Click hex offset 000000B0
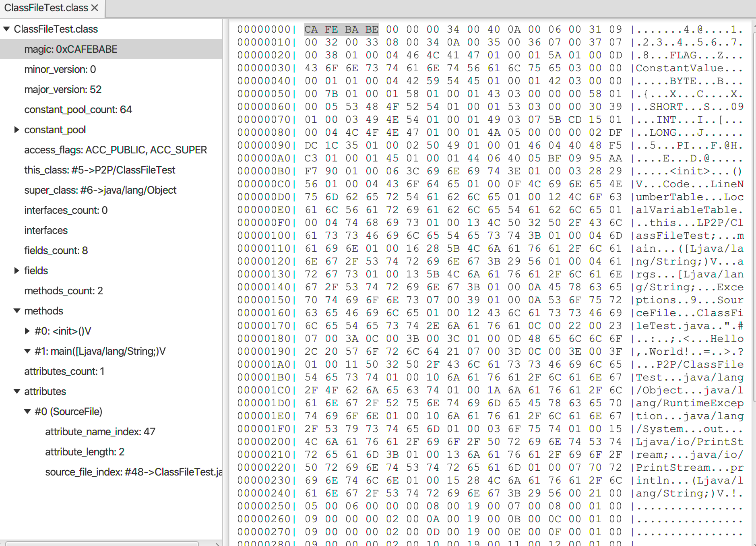 (264, 171)
